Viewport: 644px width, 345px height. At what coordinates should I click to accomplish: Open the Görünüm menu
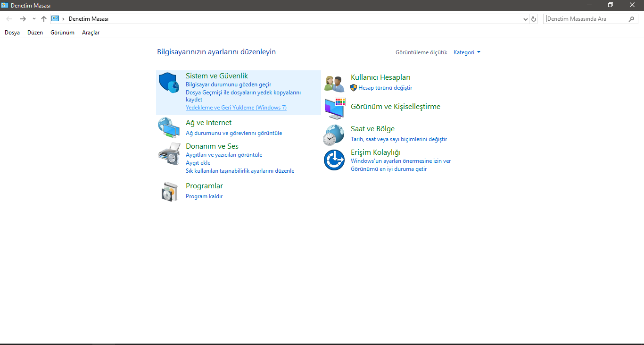click(63, 33)
